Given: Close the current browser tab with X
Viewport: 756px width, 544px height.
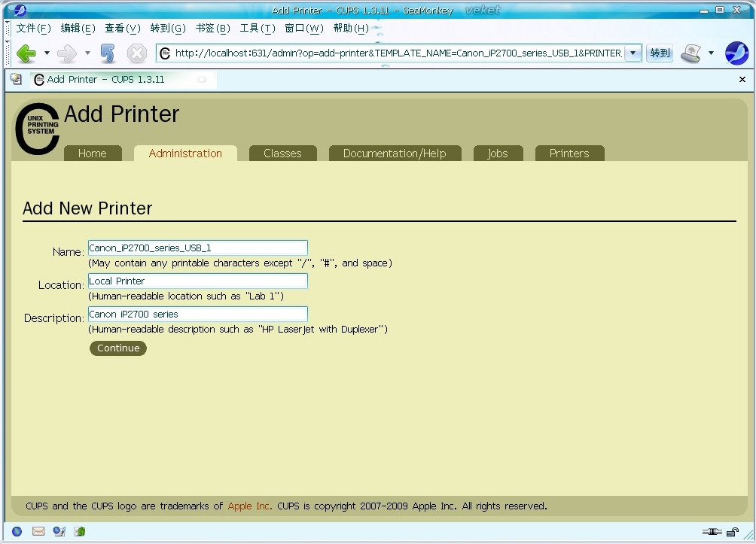Looking at the screenshot, I should click(742, 80).
